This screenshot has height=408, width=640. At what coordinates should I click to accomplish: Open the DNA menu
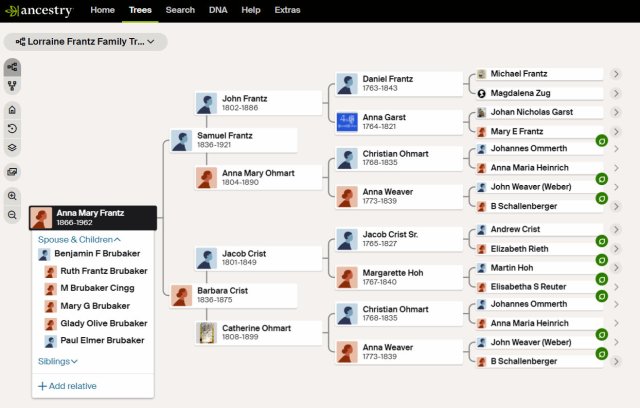coord(217,10)
